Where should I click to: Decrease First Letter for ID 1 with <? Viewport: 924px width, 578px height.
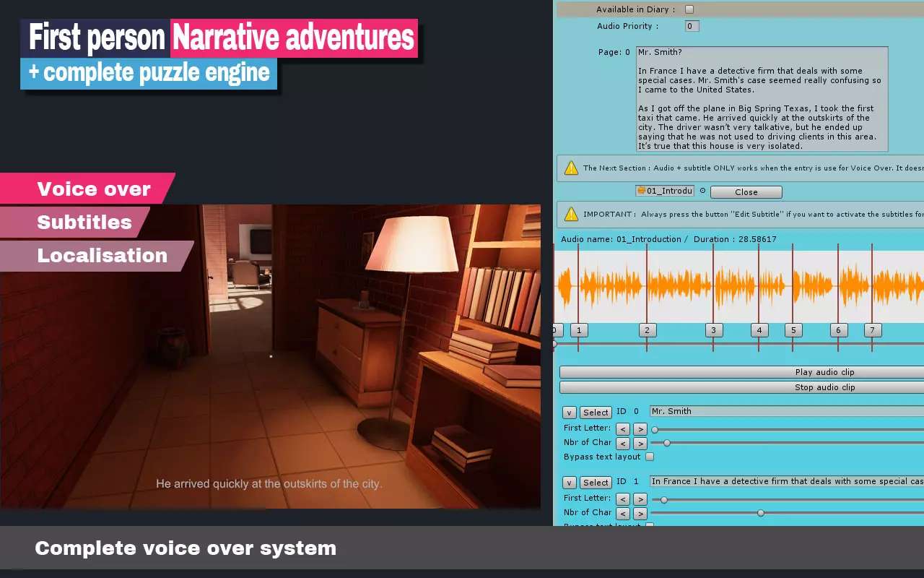(623, 499)
